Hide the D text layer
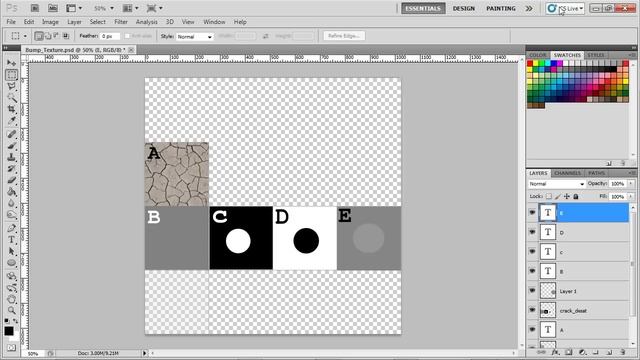The image size is (640, 360). coord(532,232)
